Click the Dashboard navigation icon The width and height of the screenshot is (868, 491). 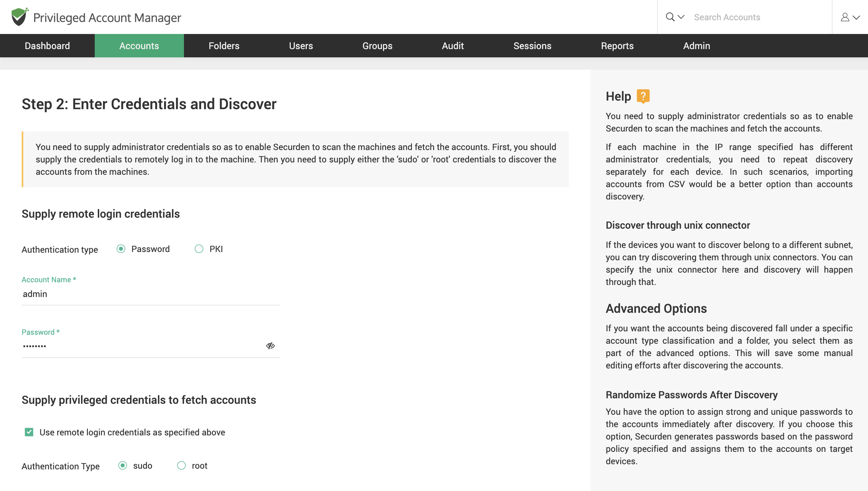[47, 45]
